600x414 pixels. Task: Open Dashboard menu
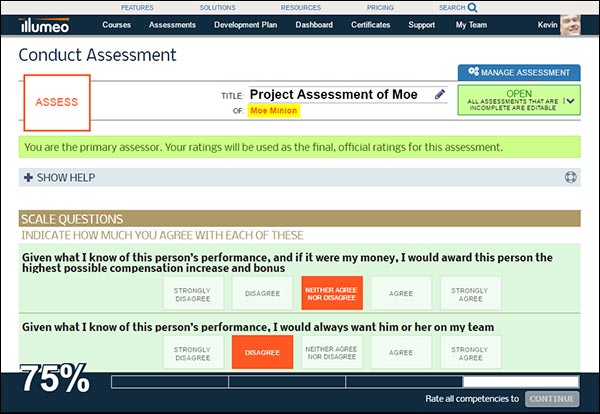pos(314,25)
